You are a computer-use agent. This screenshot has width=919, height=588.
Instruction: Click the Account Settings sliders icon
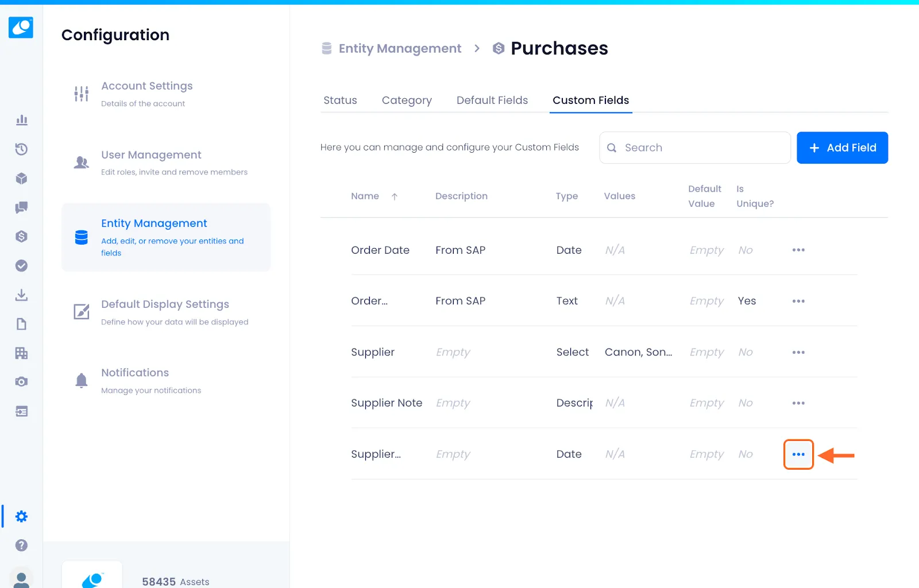82,94
